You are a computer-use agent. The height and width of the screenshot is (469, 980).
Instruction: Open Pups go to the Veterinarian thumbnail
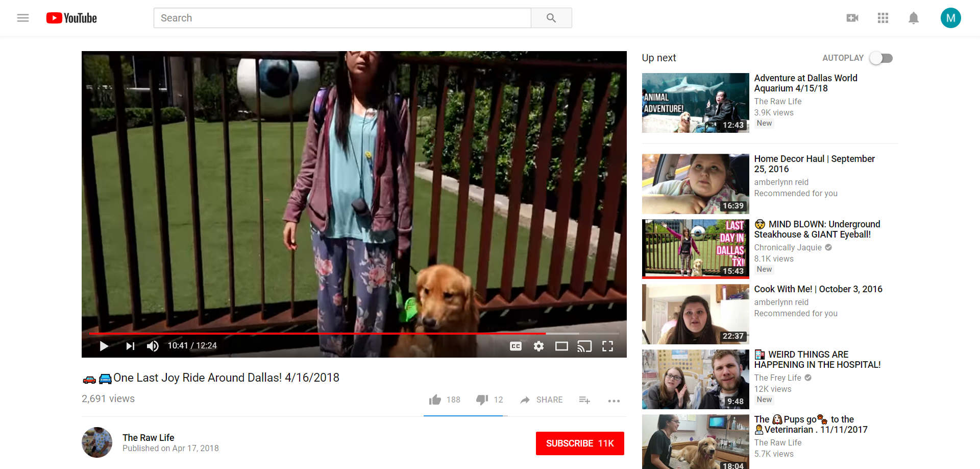(x=695, y=442)
